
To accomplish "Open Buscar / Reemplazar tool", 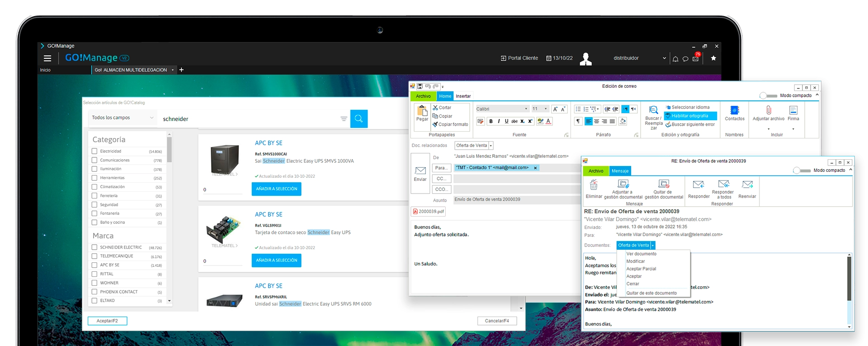I will coord(653,118).
